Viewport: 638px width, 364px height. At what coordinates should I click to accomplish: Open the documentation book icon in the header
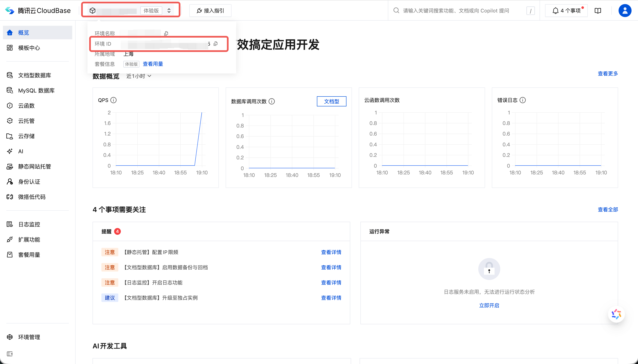click(x=598, y=11)
